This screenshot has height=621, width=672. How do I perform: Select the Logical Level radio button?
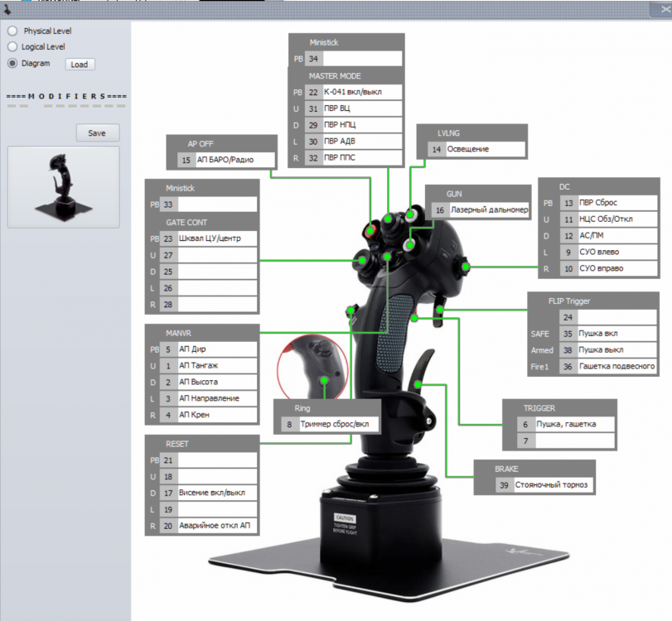(12, 47)
